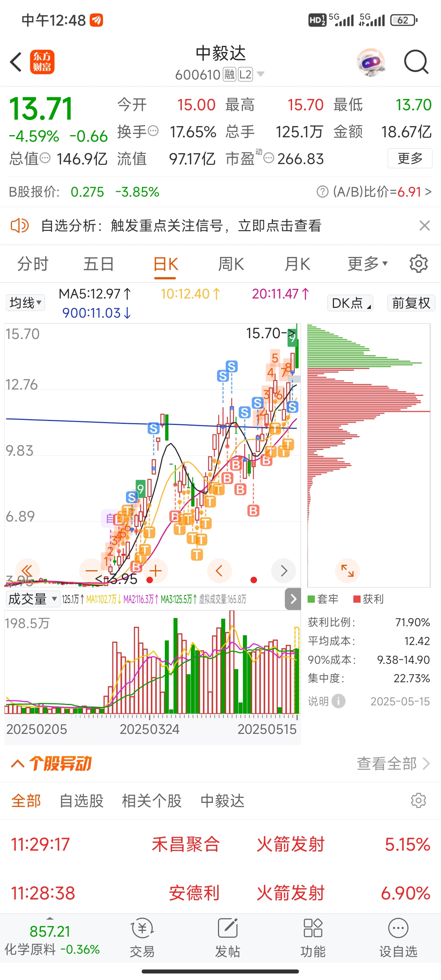Select the 中毅达 filter tab
The image size is (441, 980).
click(222, 801)
